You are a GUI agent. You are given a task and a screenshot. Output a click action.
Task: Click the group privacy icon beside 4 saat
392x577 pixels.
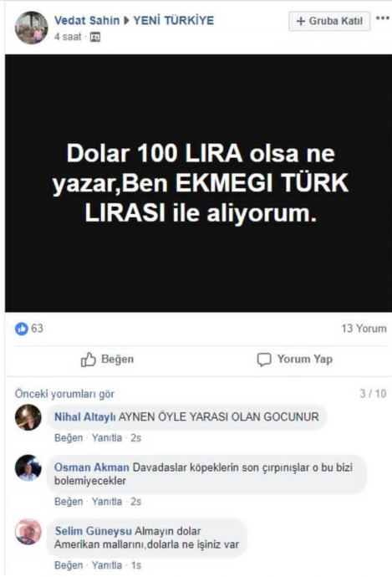coord(95,37)
